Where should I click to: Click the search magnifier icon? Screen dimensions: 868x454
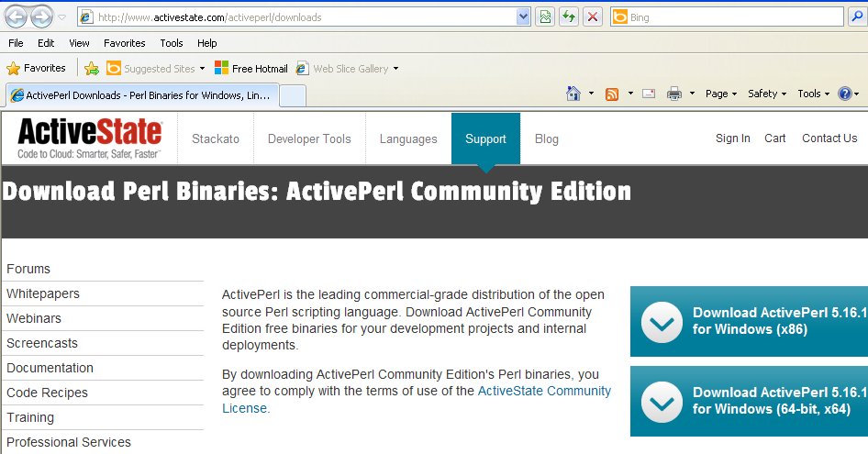click(856, 17)
